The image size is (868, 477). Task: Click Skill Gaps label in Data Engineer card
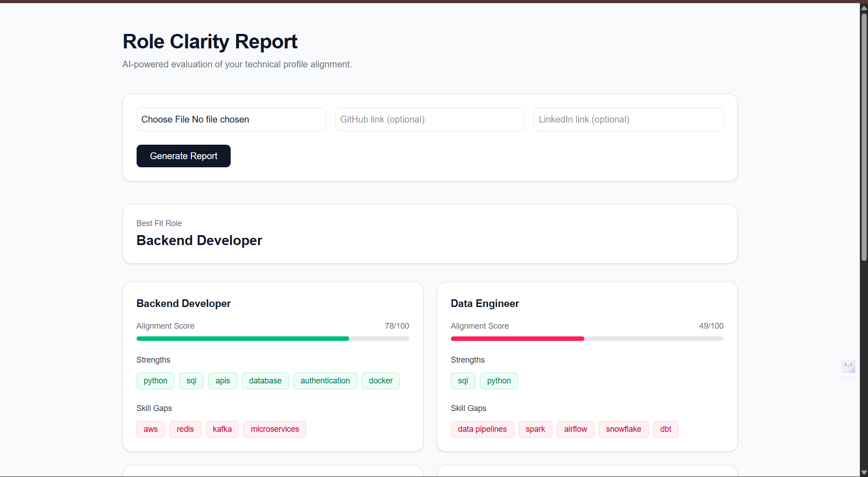tap(469, 408)
